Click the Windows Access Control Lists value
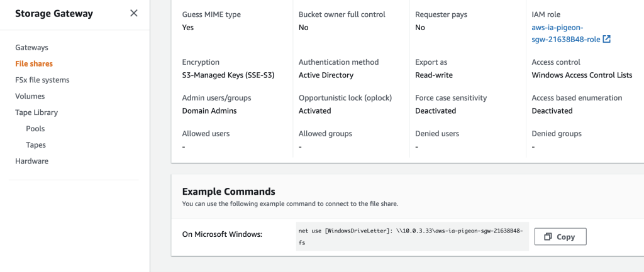The width and height of the screenshot is (644, 272). pyautogui.click(x=582, y=75)
